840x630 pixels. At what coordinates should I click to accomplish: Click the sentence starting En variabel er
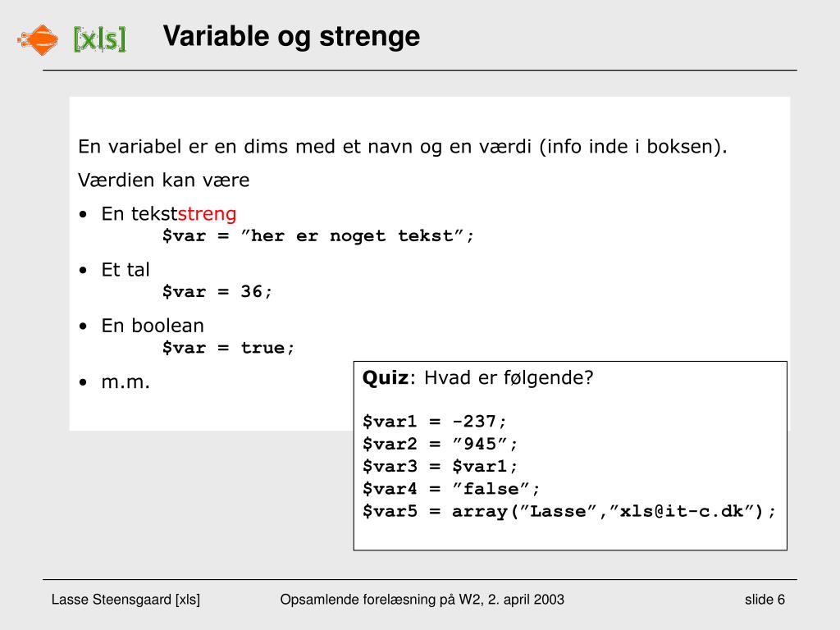click(403, 147)
